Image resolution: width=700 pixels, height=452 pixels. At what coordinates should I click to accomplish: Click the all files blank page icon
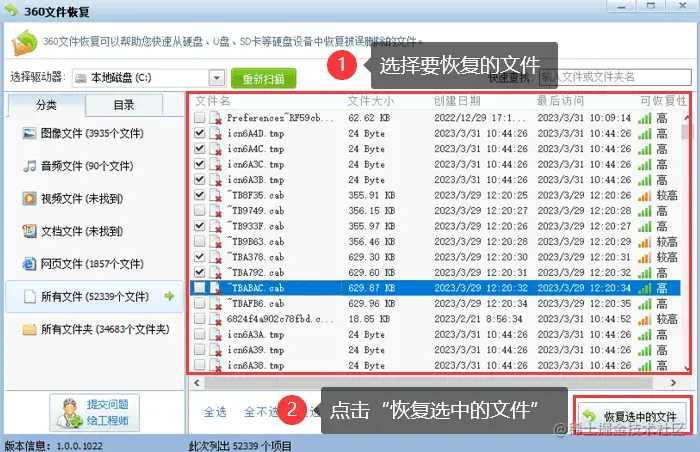(x=30, y=296)
